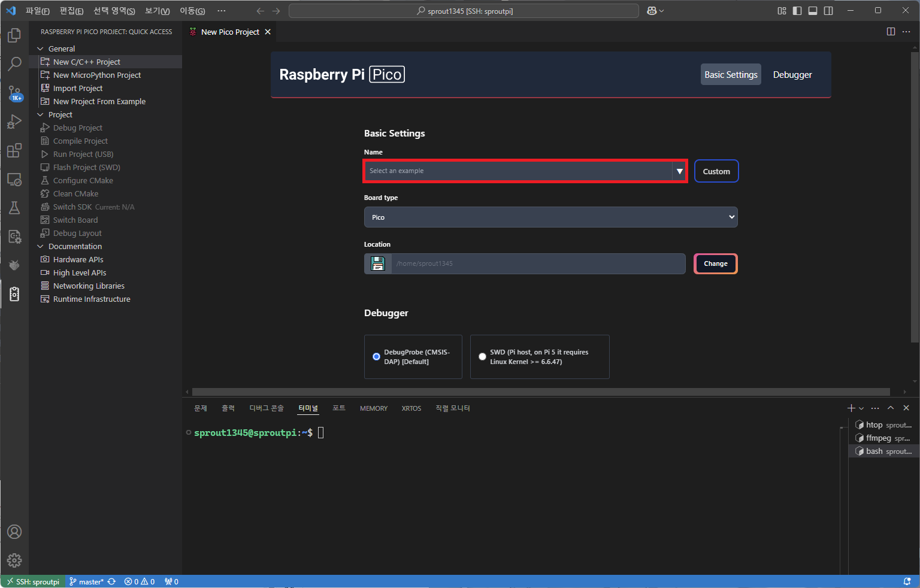Create a new terminal with plus icon
This screenshot has width=920, height=588.
851,408
